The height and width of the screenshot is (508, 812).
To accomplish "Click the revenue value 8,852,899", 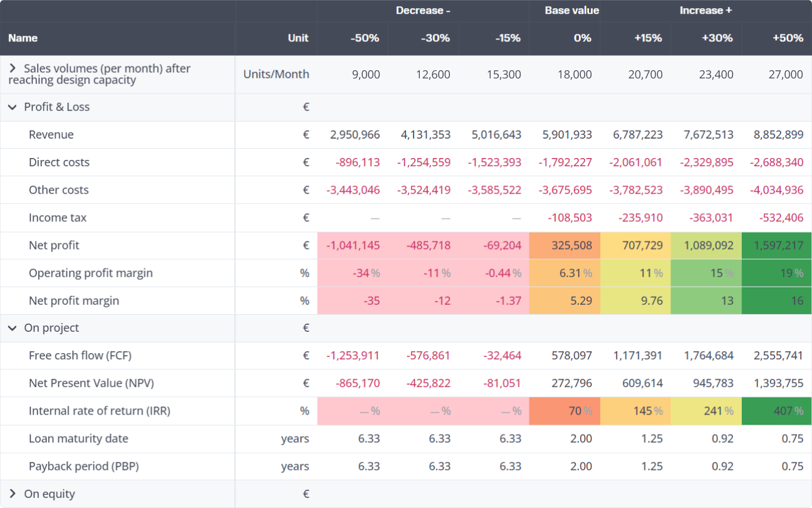I will tap(777, 135).
